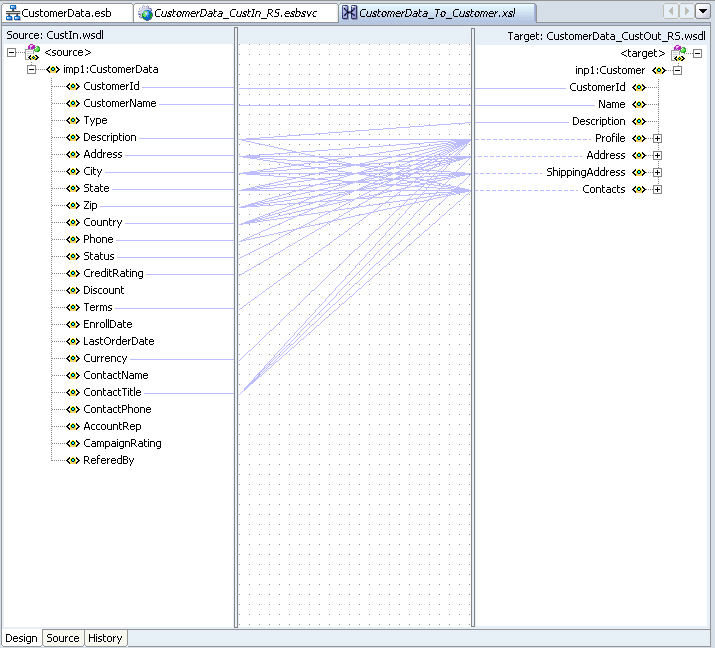Viewport: 715px width, 648px height.
Task: Click the <source> schema icon
Action: (x=33, y=53)
